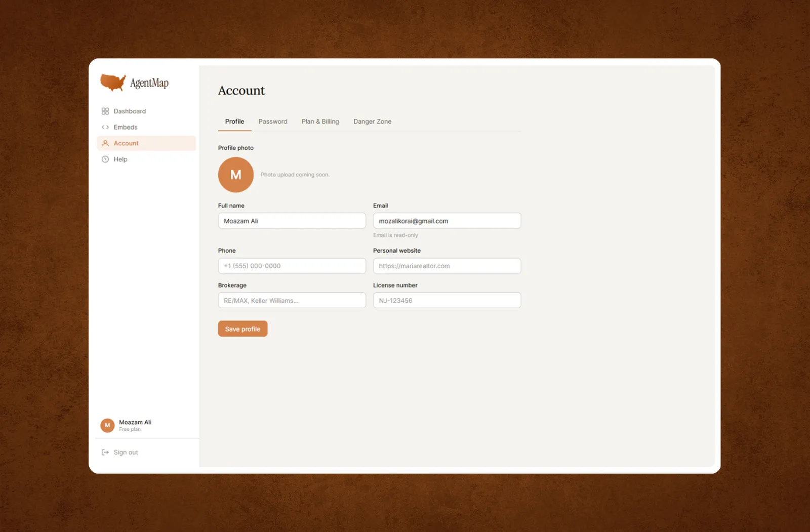Open the Dashboard sidebar item
The image size is (810, 532).
click(146, 111)
